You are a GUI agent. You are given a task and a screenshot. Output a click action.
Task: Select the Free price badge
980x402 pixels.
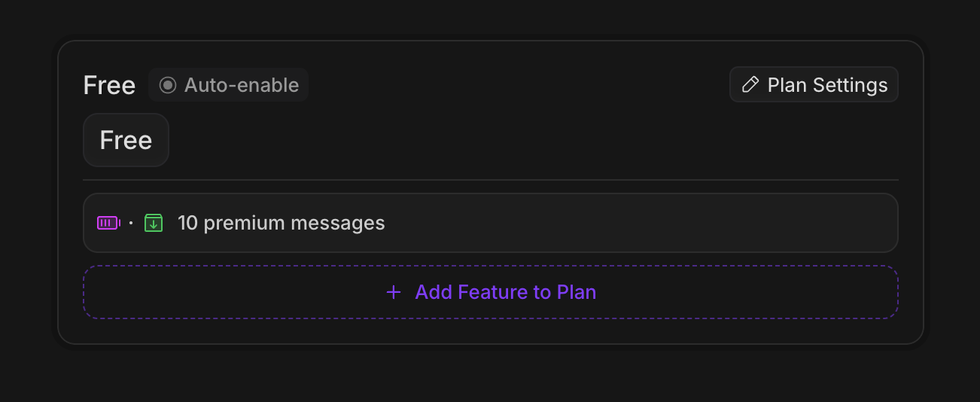(126, 140)
